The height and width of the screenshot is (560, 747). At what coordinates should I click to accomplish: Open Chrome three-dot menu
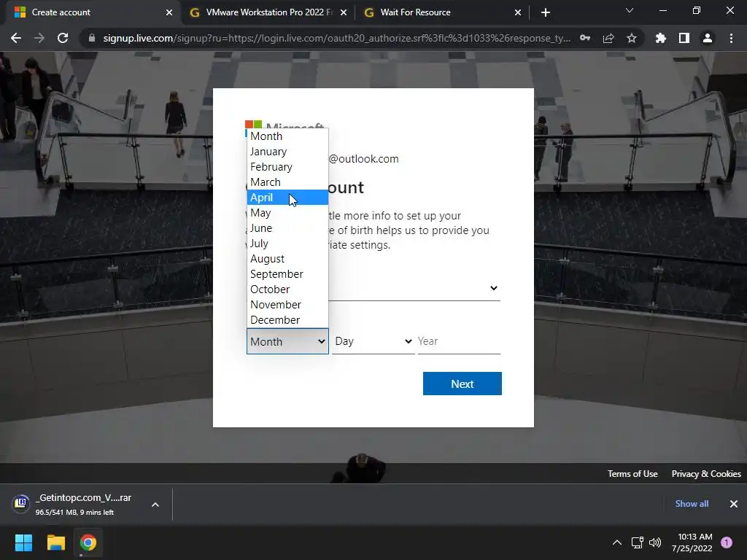[x=731, y=38]
